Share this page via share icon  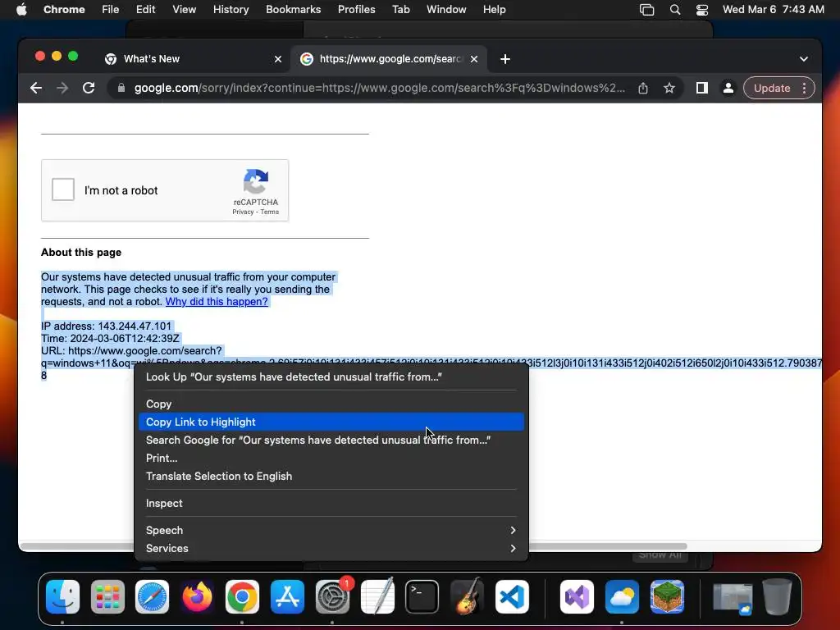point(643,88)
